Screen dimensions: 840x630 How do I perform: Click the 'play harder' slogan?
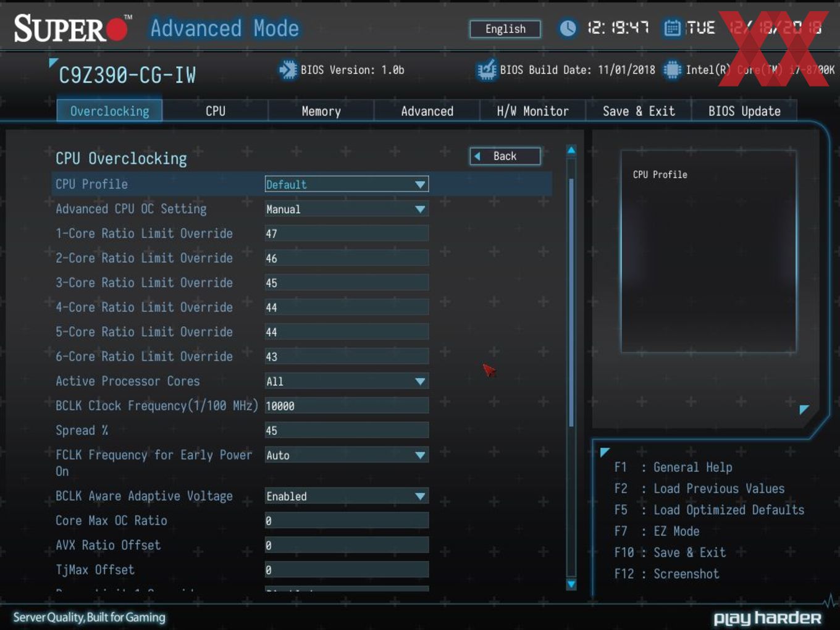click(x=768, y=618)
